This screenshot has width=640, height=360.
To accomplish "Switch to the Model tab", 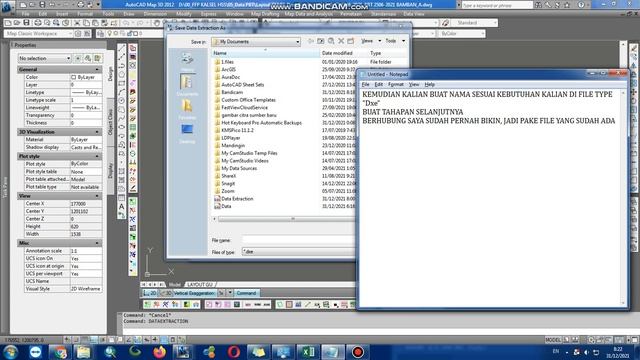I will (175, 284).
